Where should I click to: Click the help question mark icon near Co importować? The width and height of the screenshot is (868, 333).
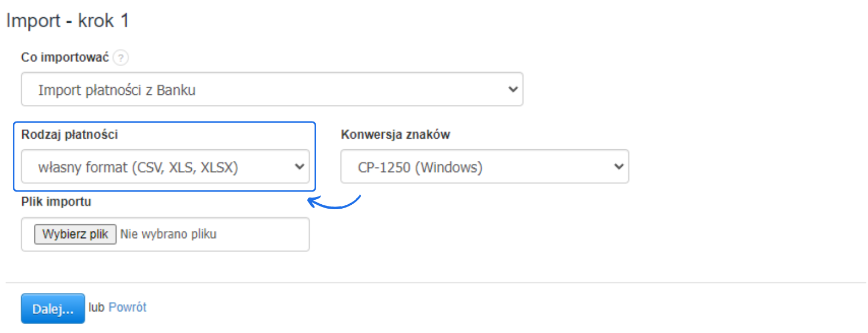coord(121,57)
